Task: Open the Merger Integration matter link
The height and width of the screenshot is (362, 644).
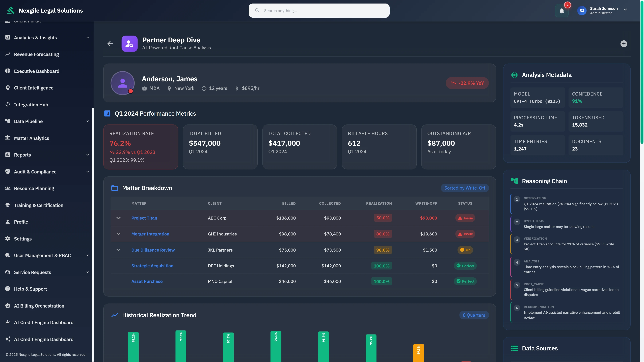Action: pyautogui.click(x=150, y=234)
